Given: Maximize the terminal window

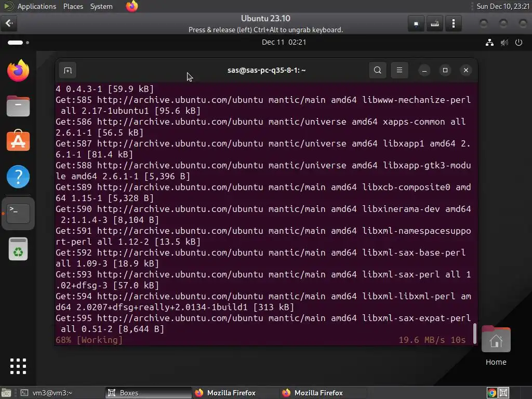Looking at the screenshot, I should [x=445, y=70].
